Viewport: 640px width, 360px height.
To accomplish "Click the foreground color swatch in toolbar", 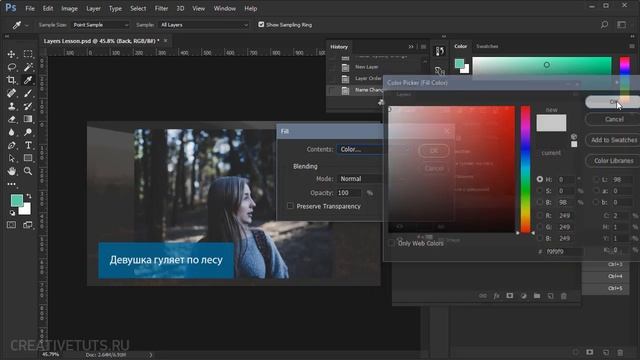I will [17, 200].
